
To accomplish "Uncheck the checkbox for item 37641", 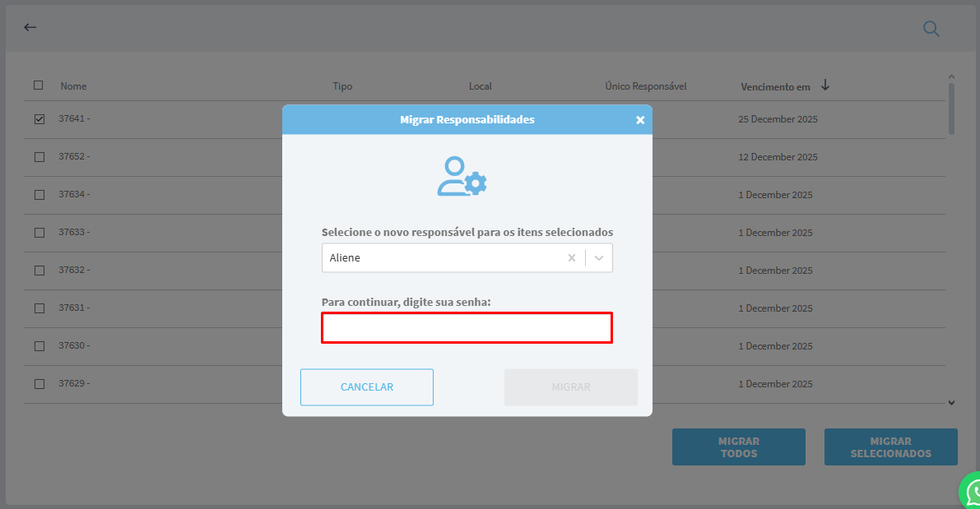I will tap(39, 119).
